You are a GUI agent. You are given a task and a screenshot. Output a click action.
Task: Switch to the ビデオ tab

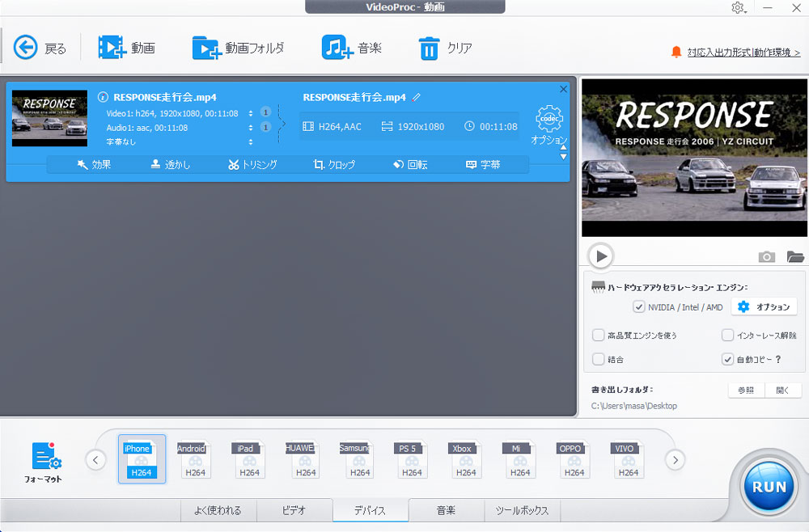pyautogui.click(x=294, y=510)
